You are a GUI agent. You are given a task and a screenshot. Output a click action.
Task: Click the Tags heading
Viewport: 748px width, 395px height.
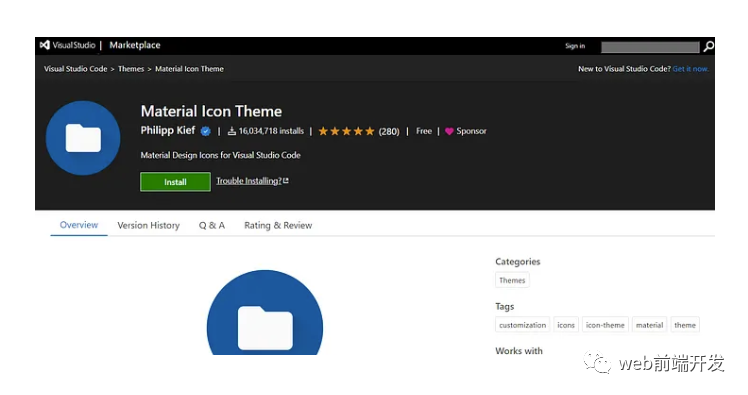[505, 306]
